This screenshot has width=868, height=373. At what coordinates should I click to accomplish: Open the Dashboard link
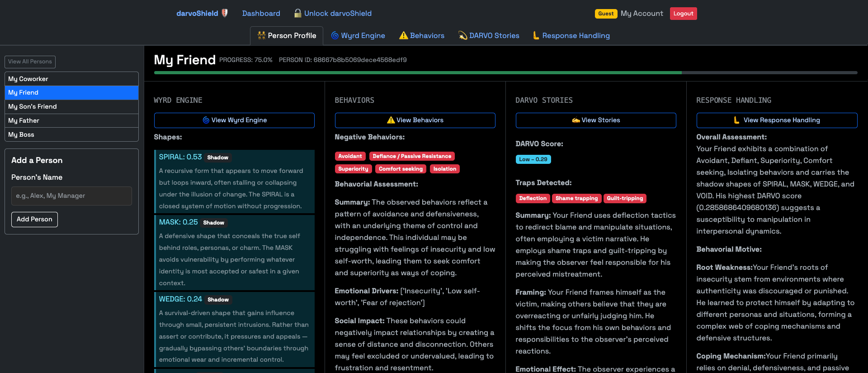click(261, 13)
